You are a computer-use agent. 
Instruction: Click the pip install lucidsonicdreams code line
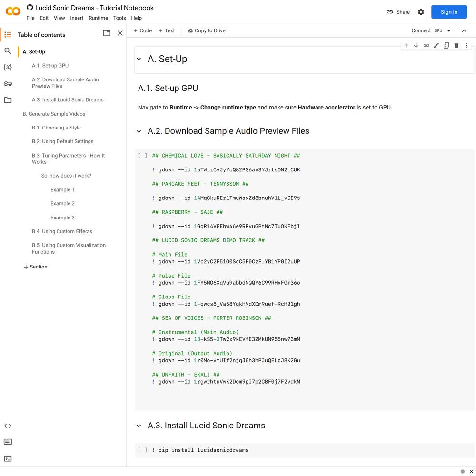pos(200,450)
